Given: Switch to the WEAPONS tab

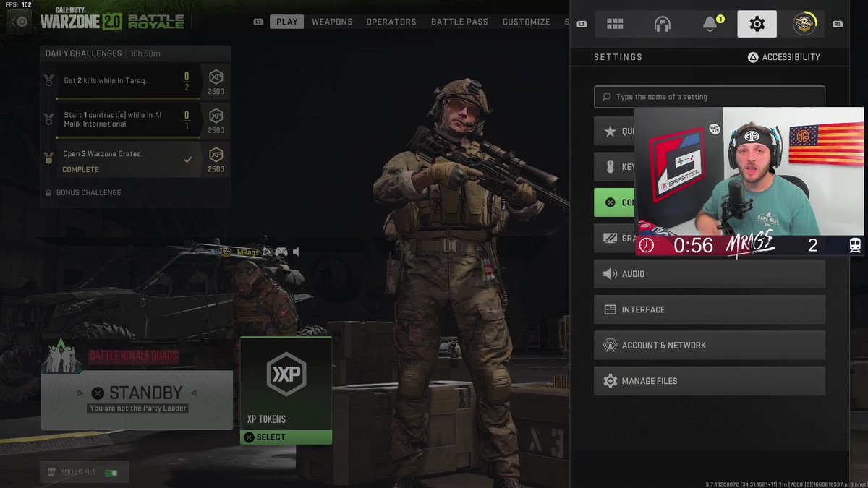Looking at the screenshot, I should 332,22.
